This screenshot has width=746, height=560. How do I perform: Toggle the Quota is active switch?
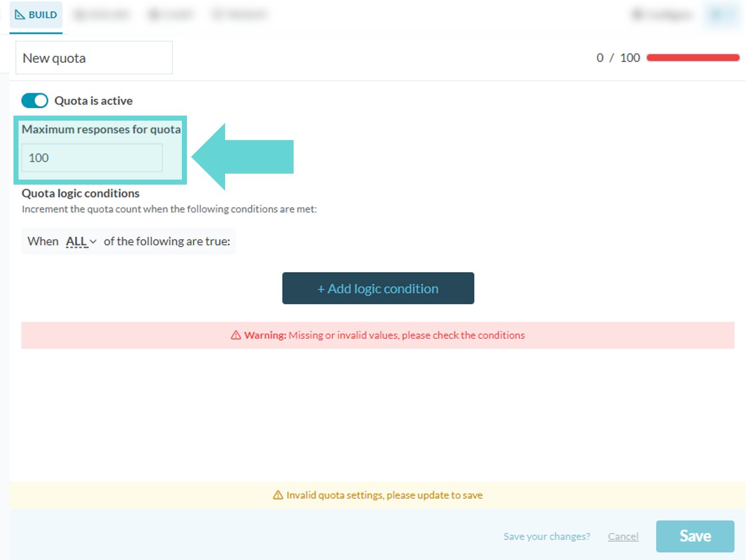click(35, 100)
